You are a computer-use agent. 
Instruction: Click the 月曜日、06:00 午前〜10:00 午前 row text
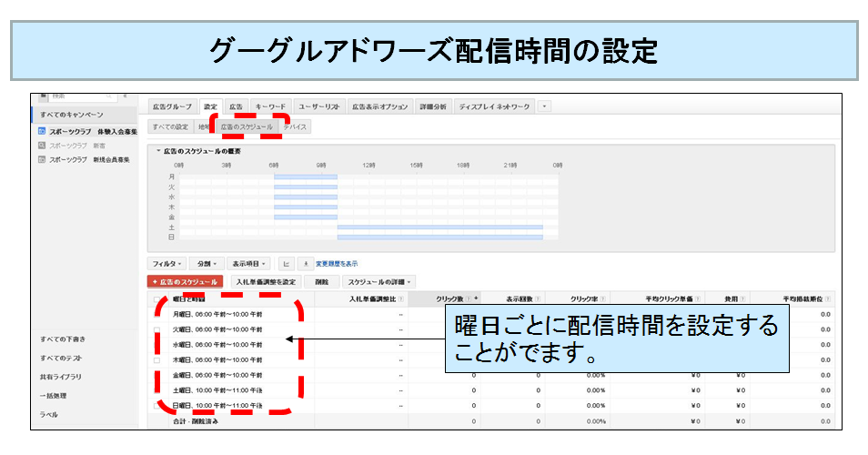pos(217,314)
